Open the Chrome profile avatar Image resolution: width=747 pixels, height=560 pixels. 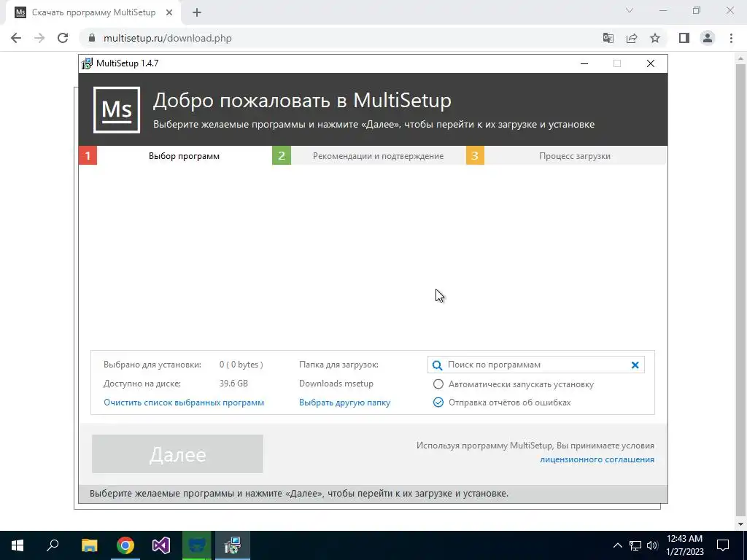point(708,38)
